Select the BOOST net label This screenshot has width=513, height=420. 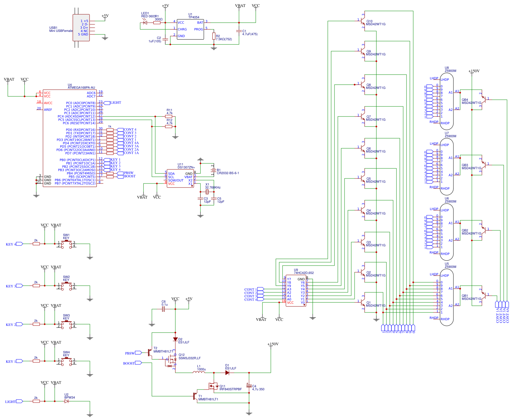131,363
